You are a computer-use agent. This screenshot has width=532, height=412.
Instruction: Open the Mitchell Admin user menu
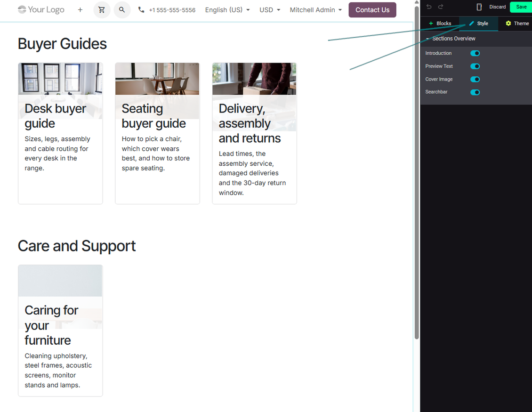pos(316,10)
